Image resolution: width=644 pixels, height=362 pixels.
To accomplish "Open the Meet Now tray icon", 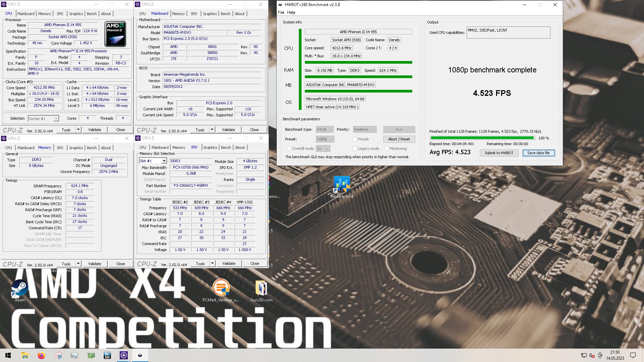I will coord(600,355).
